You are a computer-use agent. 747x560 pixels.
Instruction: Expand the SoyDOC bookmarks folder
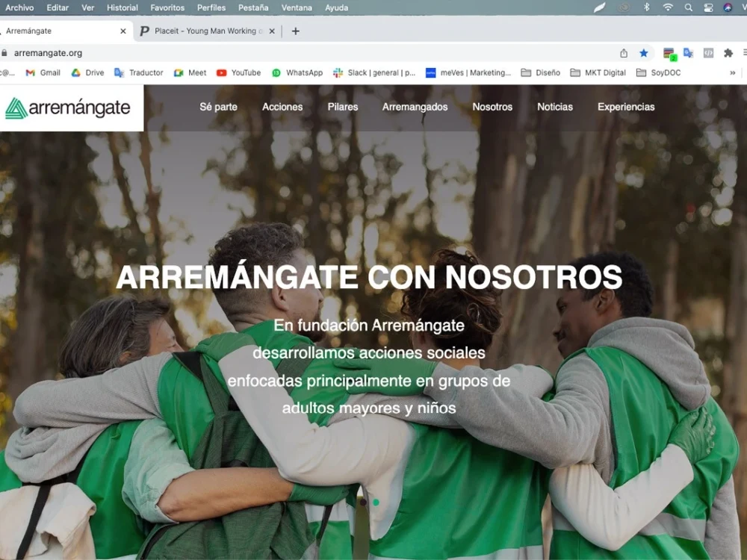(658, 73)
